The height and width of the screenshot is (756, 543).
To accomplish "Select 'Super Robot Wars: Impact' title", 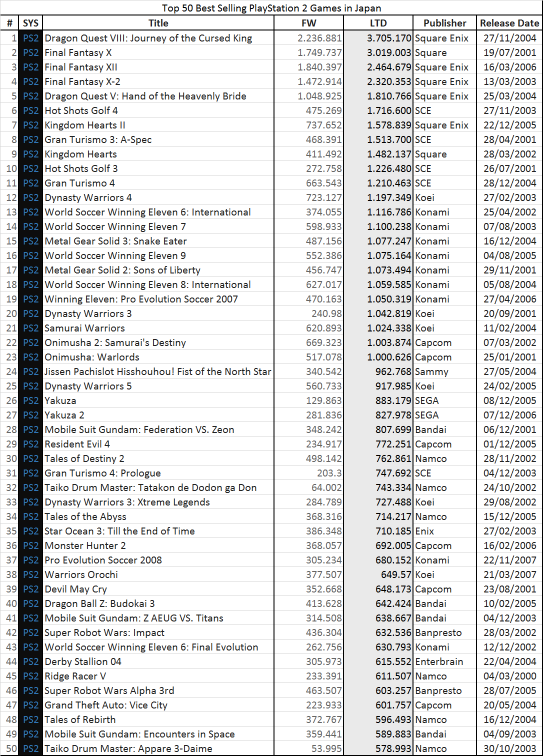I will [x=104, y=632].
